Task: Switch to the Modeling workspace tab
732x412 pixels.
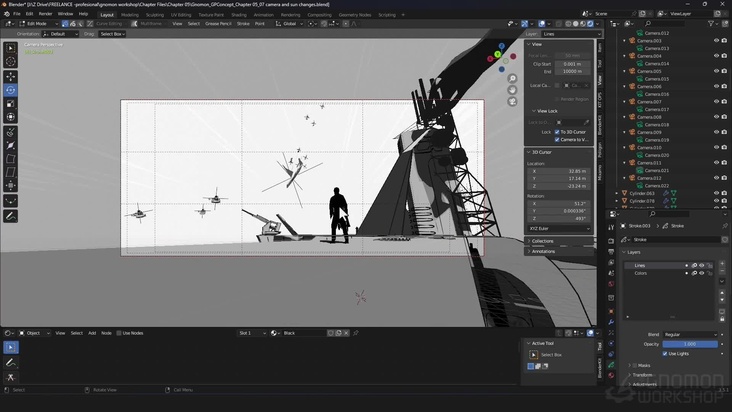Action: click(130, 15)
